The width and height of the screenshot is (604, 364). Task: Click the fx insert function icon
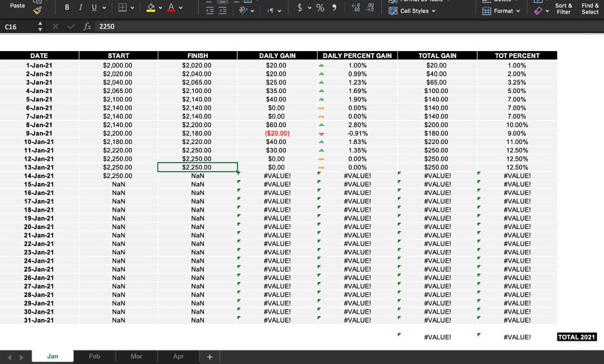tap(87, 26)
